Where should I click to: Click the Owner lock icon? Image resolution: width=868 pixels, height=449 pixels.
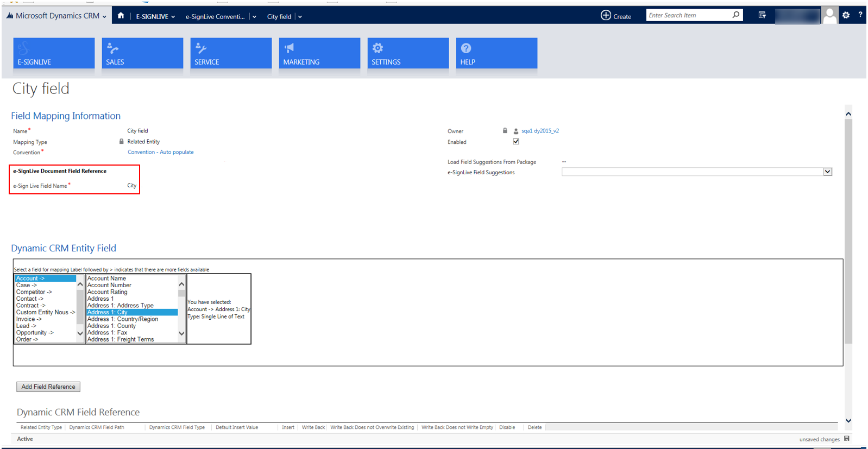[505, 131]
